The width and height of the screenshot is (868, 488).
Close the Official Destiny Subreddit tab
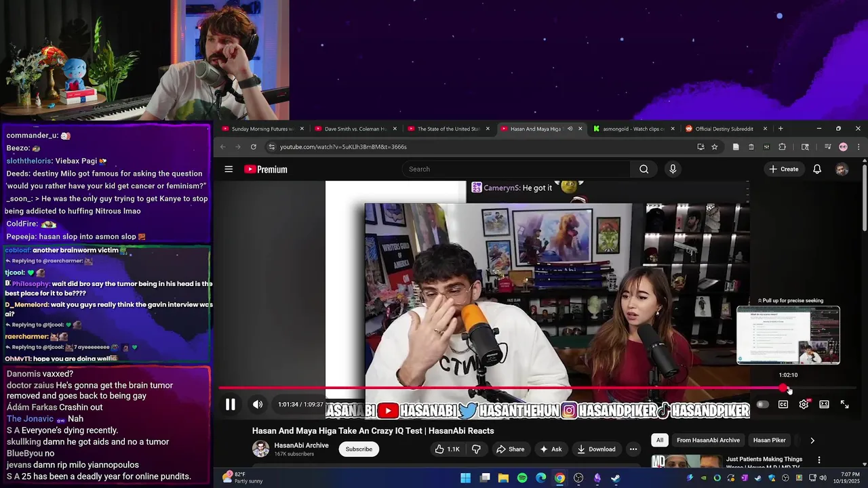[765, 129]
